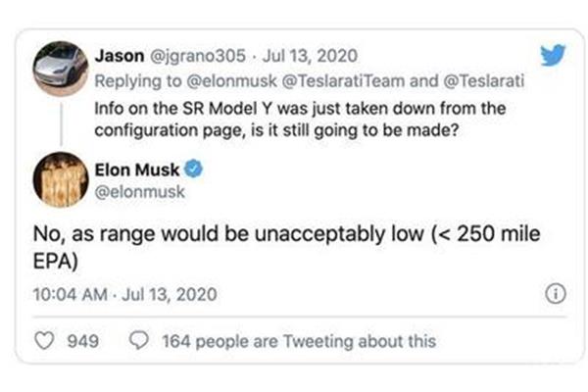Open Jason's car profile picture
Image resolution: width=588 pixels, height=392 pixels.
[61, 69]
